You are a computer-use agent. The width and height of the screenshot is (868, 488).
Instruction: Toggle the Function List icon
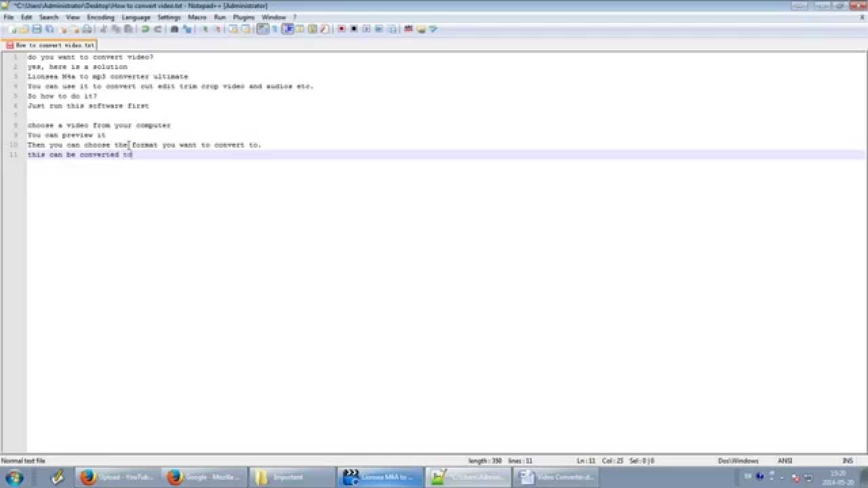(x=324, y=29)
